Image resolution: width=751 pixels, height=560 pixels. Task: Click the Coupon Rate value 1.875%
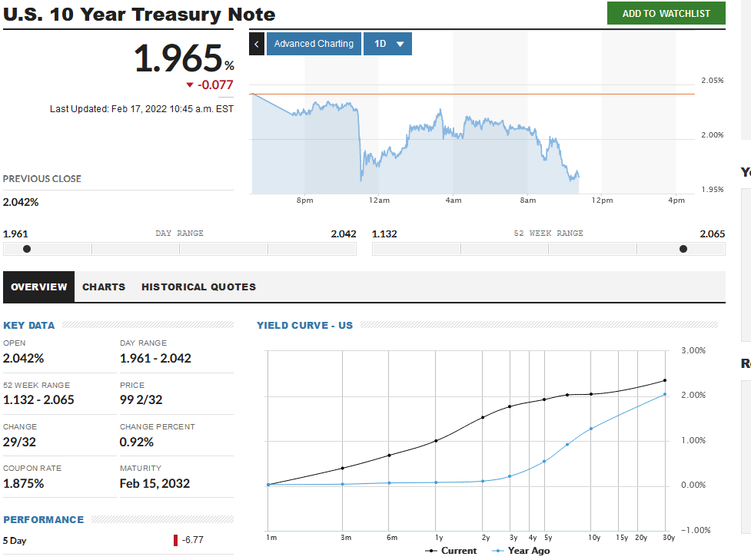click(24, 483)
